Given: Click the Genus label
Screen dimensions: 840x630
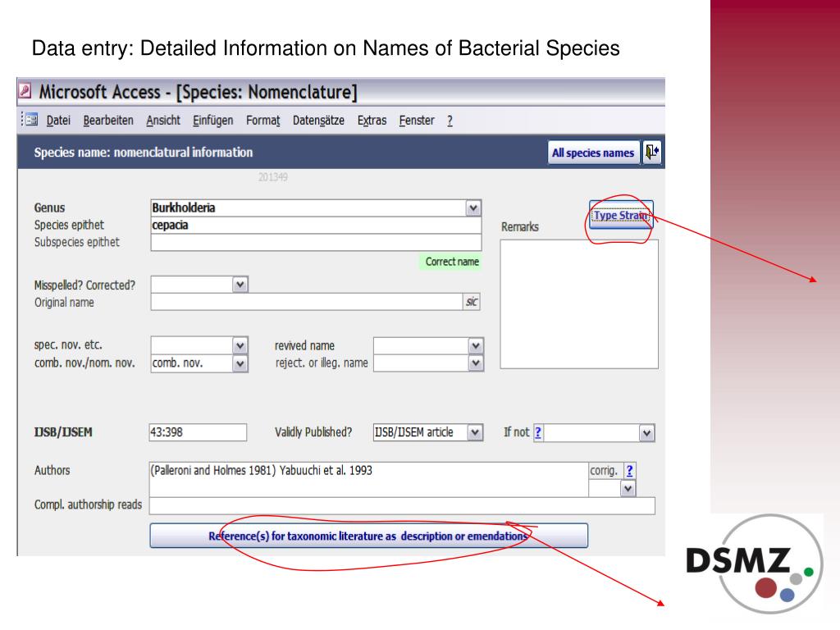Looking at the screenshot, I should tap(49, 208).
